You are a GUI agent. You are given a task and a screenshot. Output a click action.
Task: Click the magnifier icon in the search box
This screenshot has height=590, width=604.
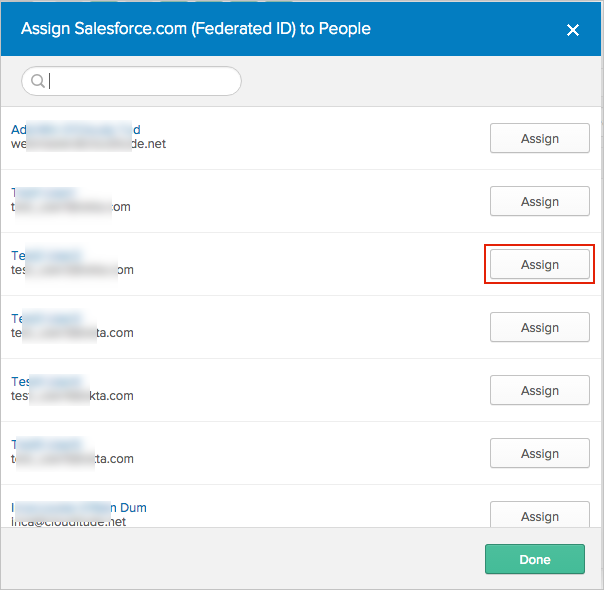pyautogui.click(x=38, y=81)
